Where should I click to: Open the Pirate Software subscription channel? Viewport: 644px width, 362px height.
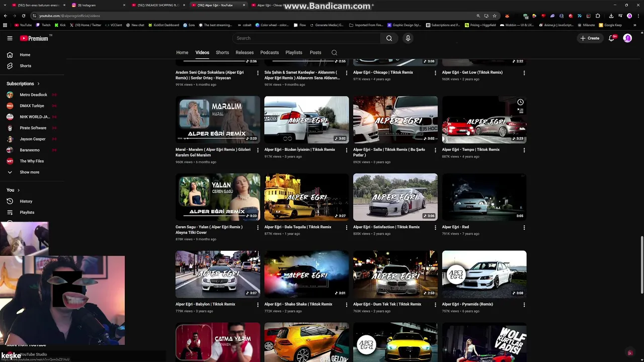(33, 128)
